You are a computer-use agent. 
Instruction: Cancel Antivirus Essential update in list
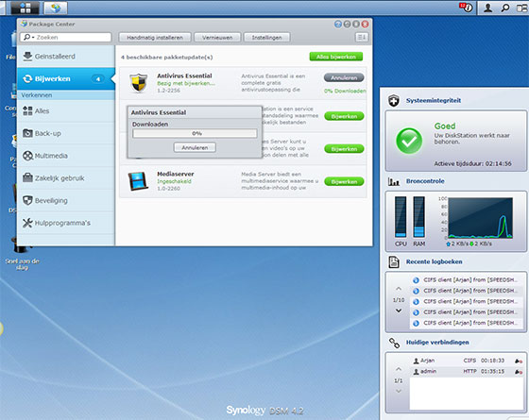[x=344, y=77]
